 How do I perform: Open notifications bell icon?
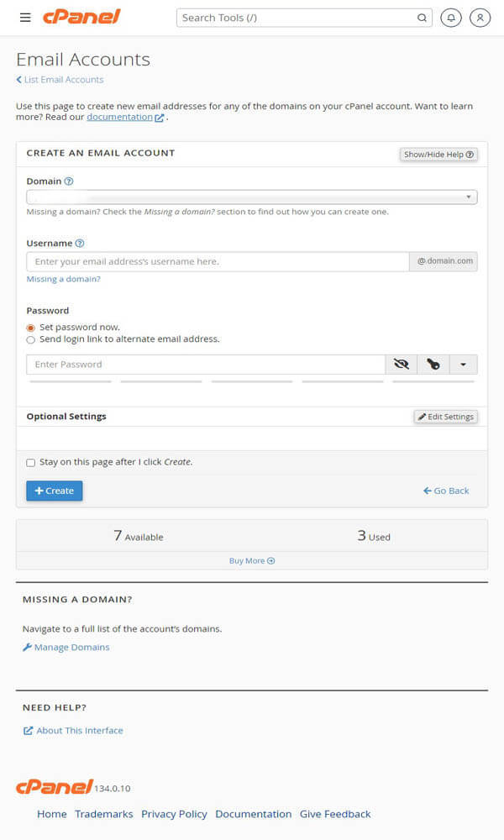tap(451, 18)
